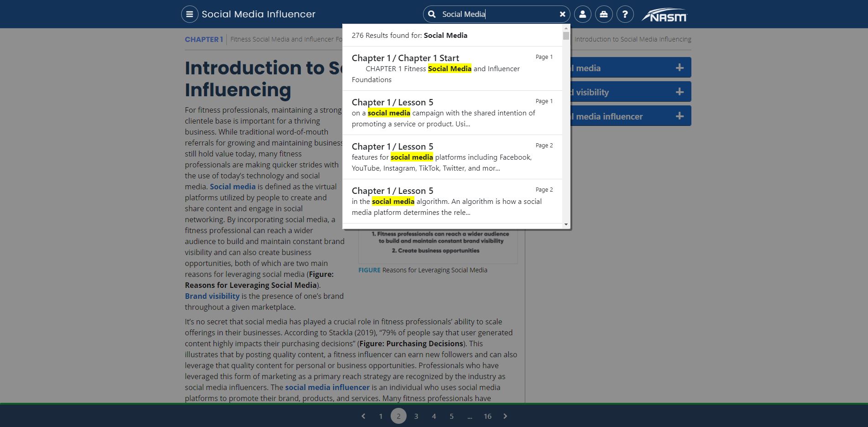
Task: Click the pagination ellipsis
Action: 470,416
